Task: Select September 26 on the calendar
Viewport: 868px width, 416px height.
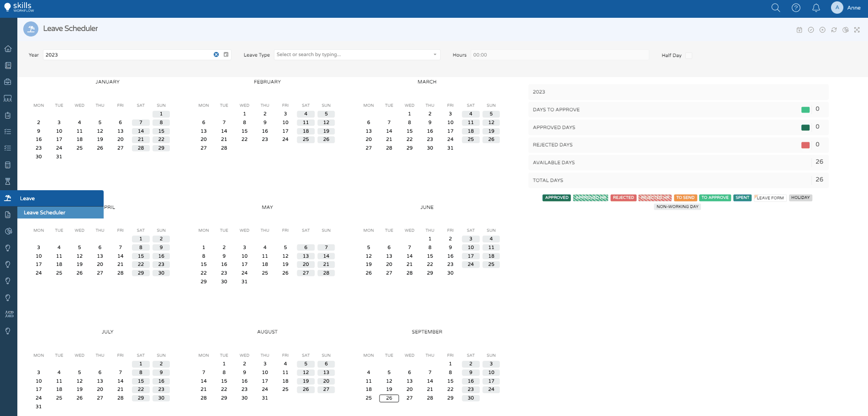Action: (x=389, y=398)
